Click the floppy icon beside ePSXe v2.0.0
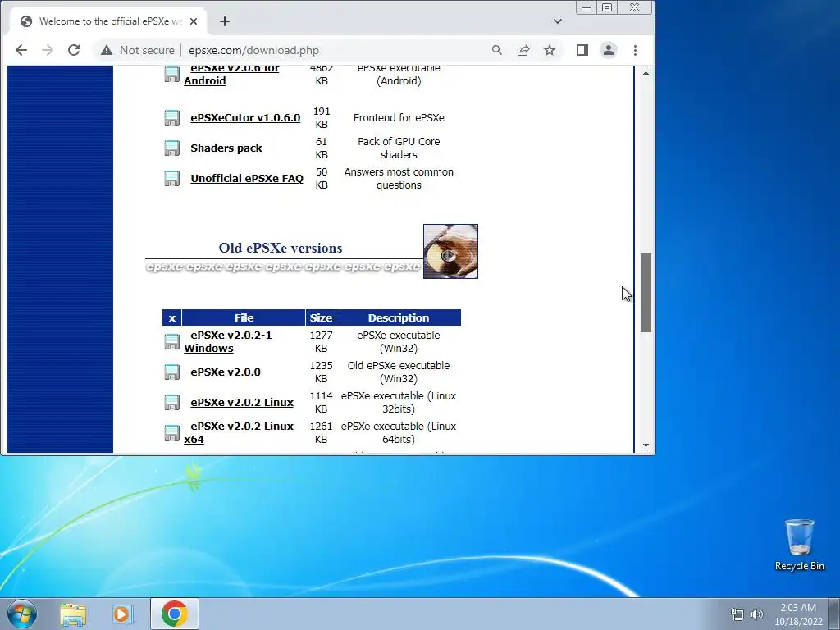840x630 pixels. pyautogui.click(x=172, y=372)
